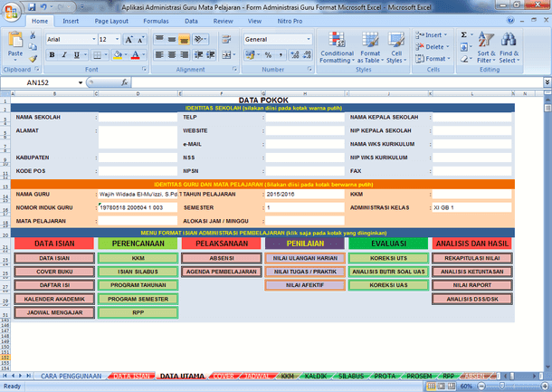Click the orientation text icon
Screen dimensions: 552x392
click(200, 40)
